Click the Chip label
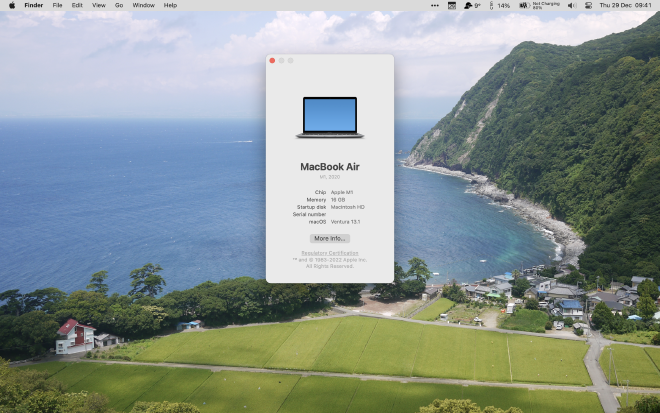 point(320,192)
